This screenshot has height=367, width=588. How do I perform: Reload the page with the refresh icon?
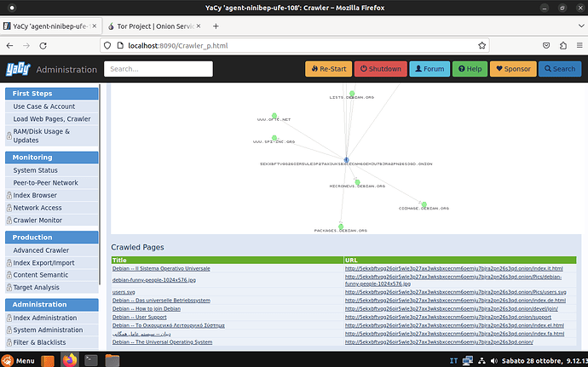43,46
